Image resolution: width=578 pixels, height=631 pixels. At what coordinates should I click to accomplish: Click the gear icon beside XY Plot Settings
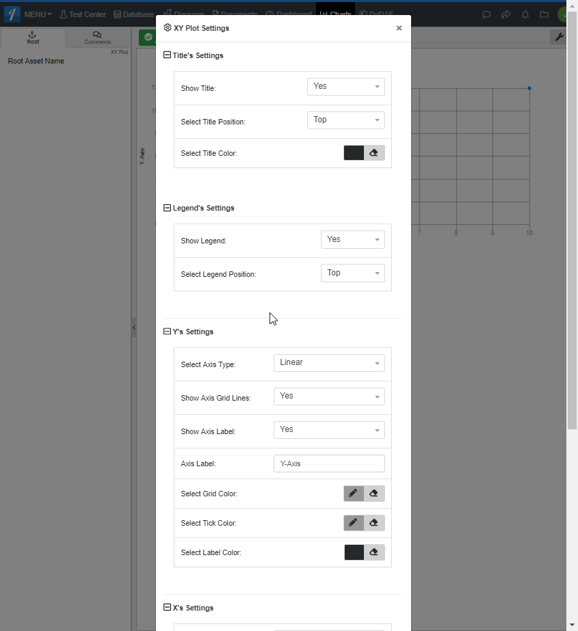pos(167,27)
